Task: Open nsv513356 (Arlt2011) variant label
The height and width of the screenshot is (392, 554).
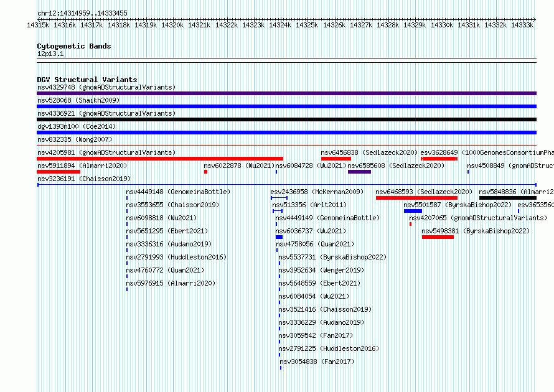Action: tap(309, 205)
